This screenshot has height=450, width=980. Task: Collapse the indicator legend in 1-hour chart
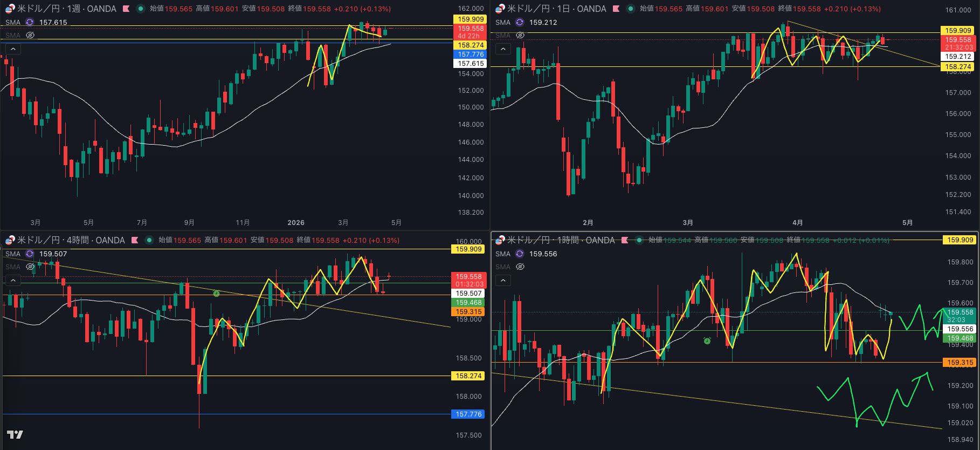503,281
